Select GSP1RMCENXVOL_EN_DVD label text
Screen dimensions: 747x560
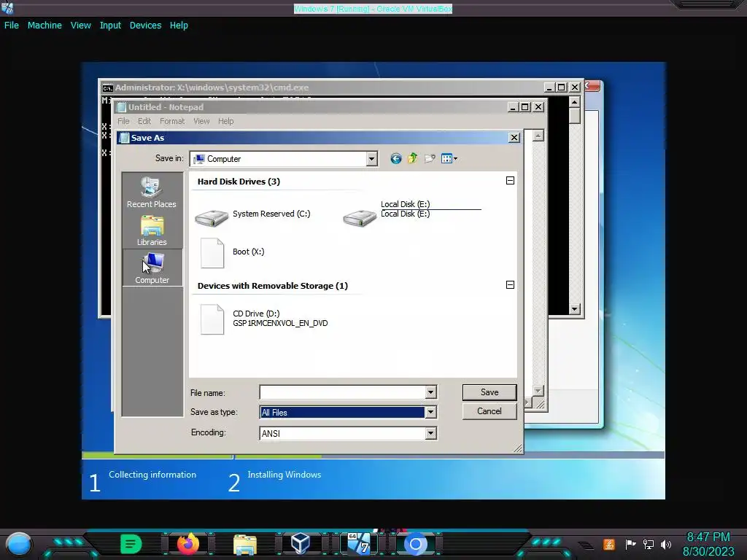tap(280, 323)
